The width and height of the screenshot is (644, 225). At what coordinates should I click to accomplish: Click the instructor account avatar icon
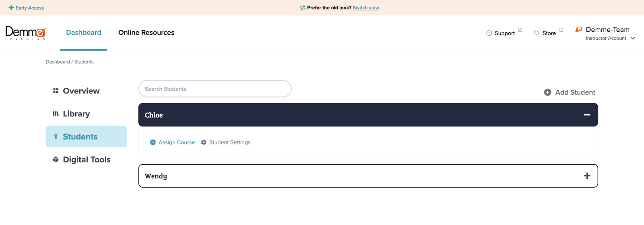pyautogui.click(x=579, y=29)
